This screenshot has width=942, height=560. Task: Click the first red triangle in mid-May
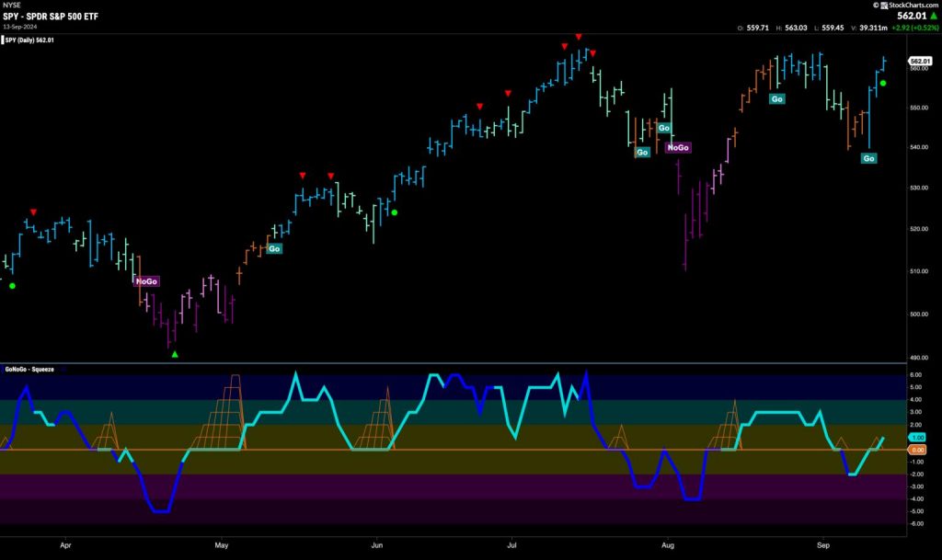tap(302, 176)
